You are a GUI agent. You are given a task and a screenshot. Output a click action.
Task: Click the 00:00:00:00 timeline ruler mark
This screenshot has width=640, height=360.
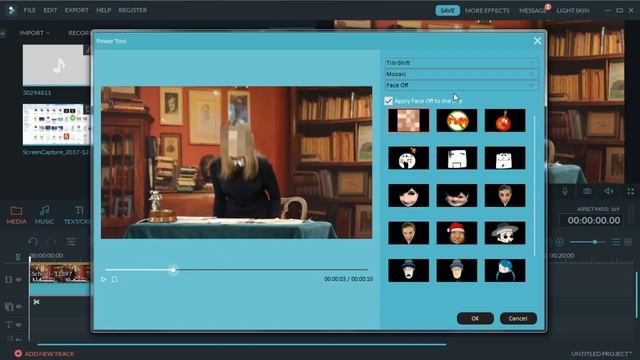click(x=47, y=256)
